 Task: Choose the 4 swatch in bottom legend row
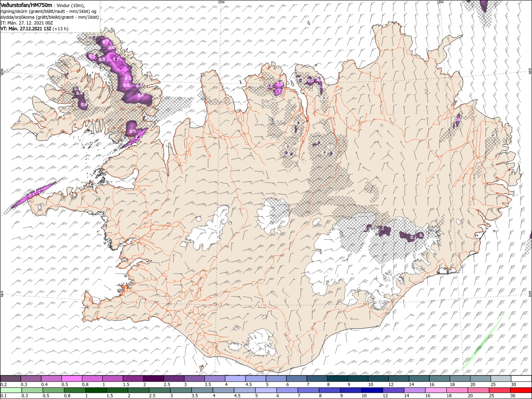pos(223,390)
